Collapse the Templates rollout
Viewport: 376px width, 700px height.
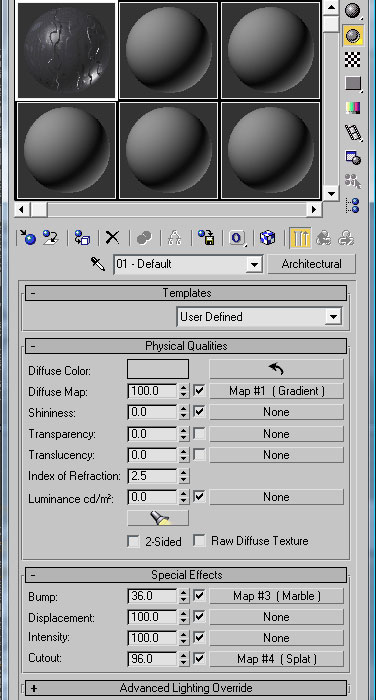click(x=186, y=293)
